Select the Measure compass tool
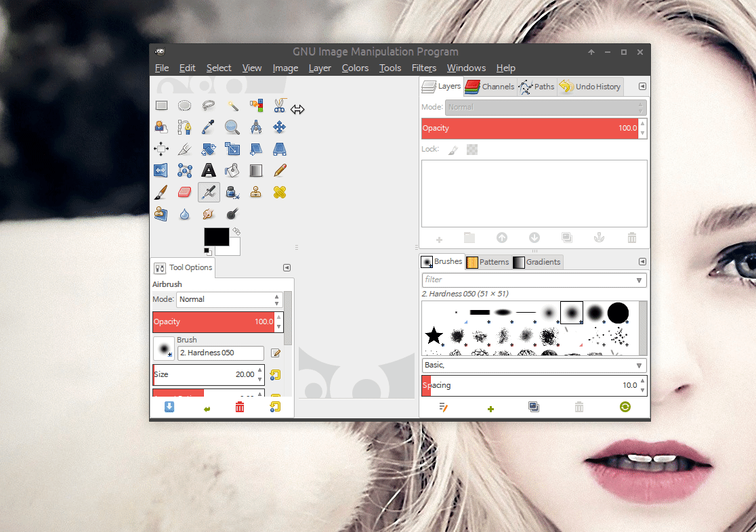 click(256, 127)
